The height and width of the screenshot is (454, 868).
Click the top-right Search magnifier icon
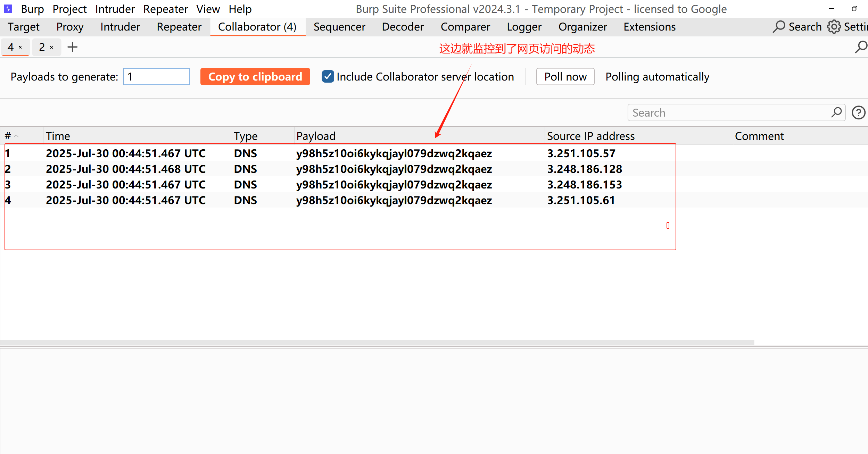[x=779, y=27]
